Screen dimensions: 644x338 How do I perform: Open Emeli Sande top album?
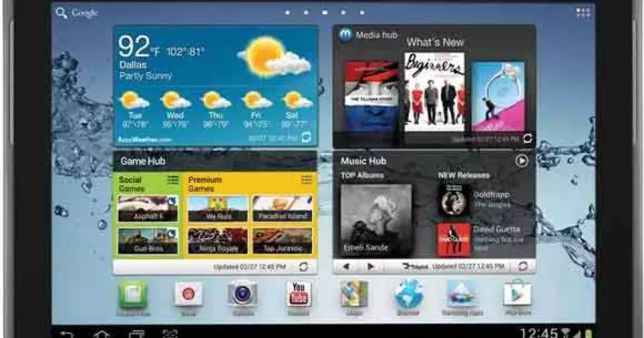[376, 220]
